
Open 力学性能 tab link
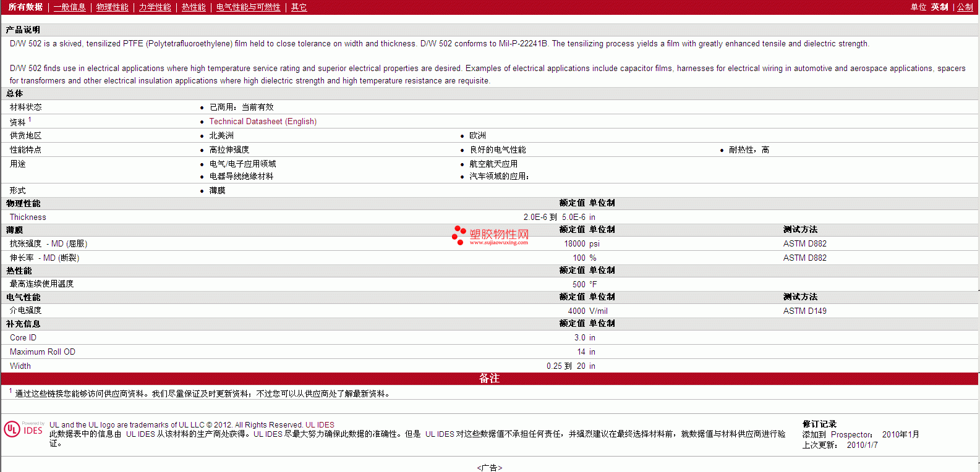155,7
